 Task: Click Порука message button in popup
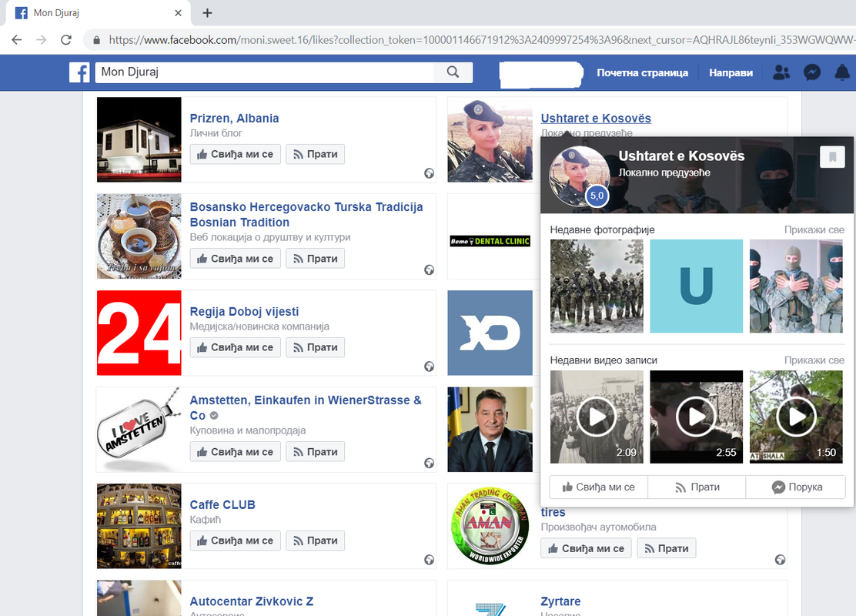[796, 487]
